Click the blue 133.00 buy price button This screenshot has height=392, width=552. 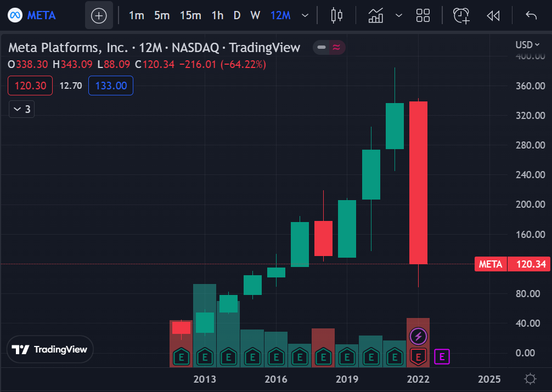(111, 86)
